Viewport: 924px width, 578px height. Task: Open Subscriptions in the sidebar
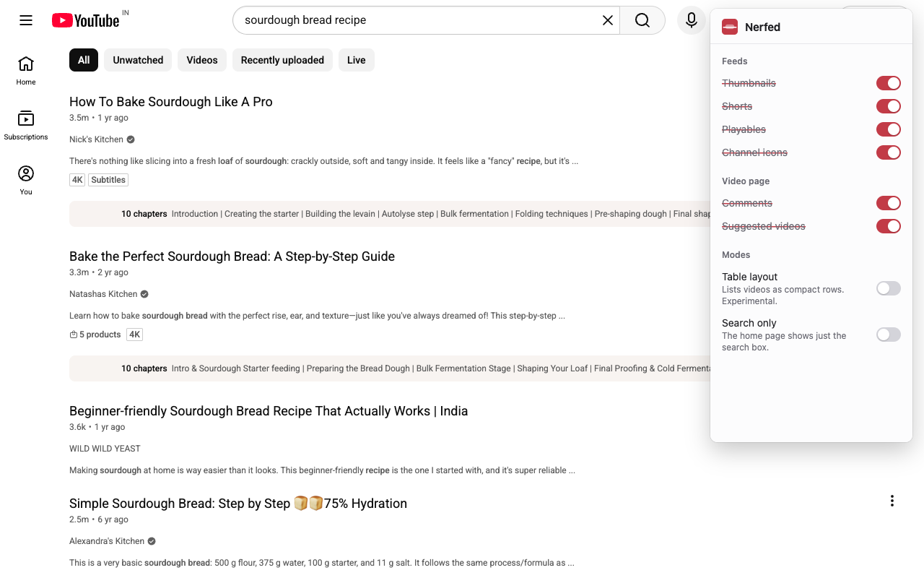26,126
